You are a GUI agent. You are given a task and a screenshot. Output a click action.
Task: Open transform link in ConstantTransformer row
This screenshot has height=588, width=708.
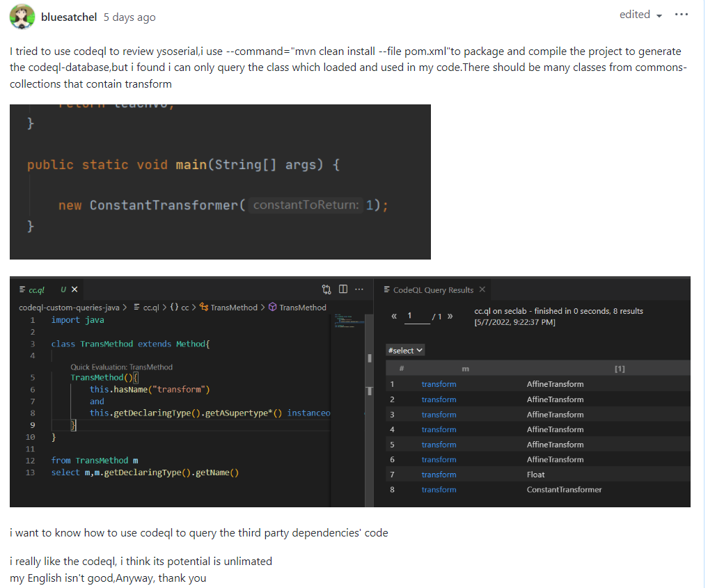(x=439, y=489)
